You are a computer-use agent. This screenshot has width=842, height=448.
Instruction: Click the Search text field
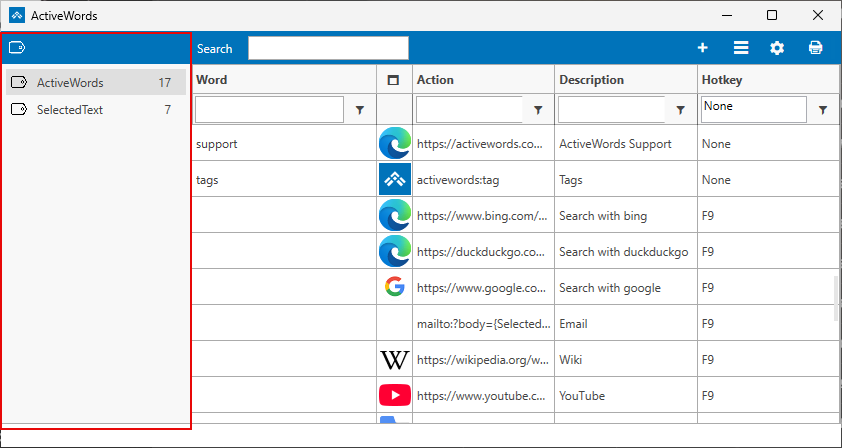click(328, 48)
